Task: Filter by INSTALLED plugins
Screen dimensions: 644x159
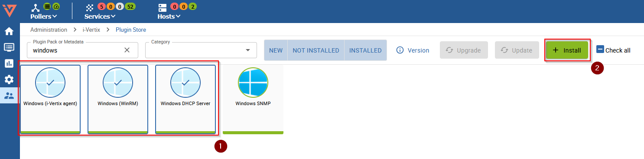Action: 365,50
